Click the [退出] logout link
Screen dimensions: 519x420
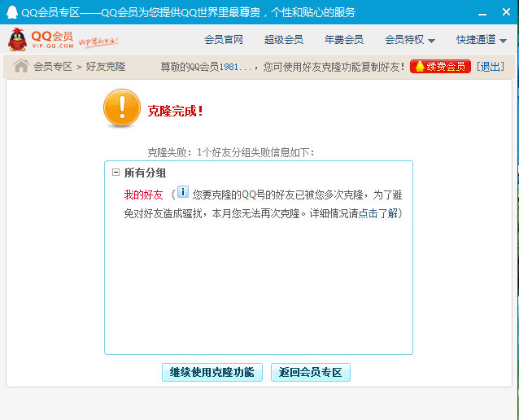point(491,67)
